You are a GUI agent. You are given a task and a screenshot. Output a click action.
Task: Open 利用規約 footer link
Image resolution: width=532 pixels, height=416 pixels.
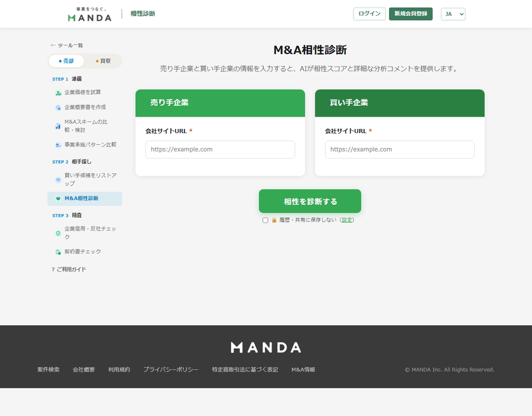[x=119, y=369]
